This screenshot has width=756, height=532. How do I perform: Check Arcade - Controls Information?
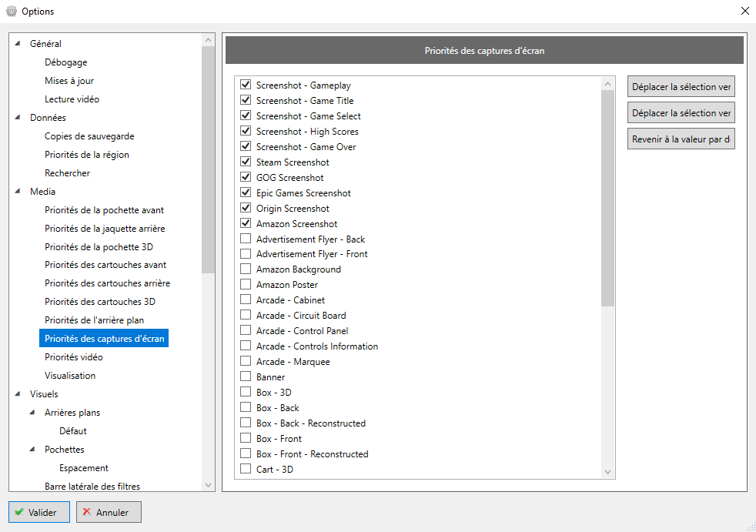(x=246, y=346)
